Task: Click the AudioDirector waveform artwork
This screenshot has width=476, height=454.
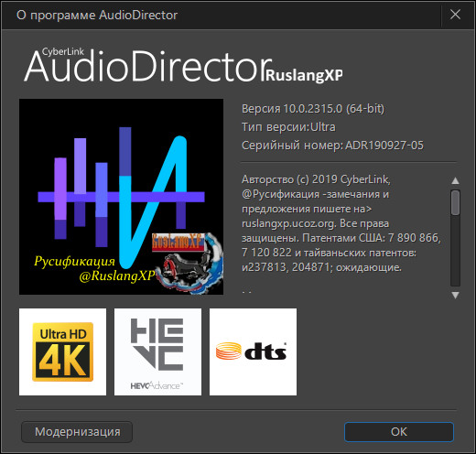Action: point(121,197)
